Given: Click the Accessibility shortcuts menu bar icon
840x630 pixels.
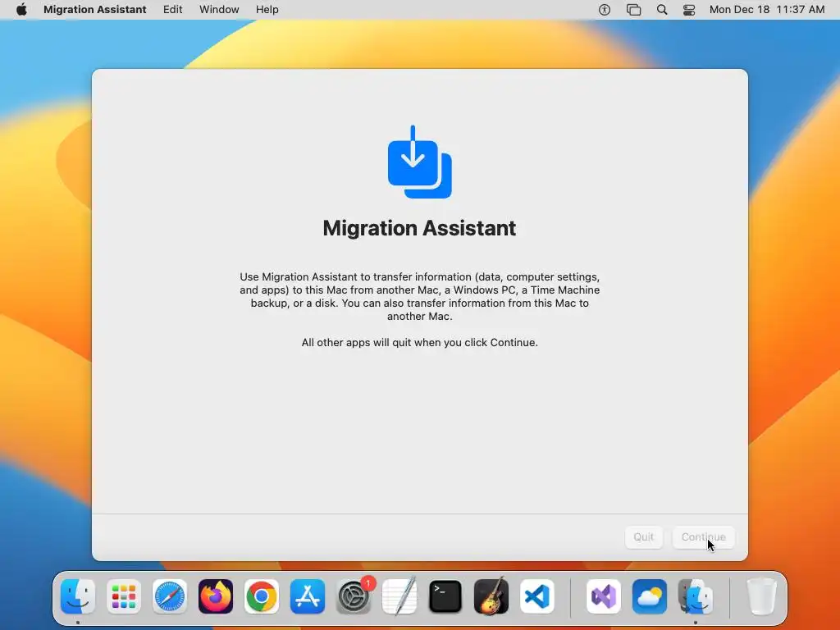Looking at the screenshot, I should (x=605, y=10).
